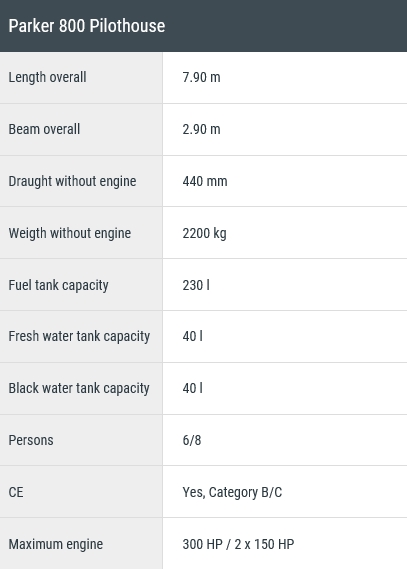The height and width of the screenshot is (569, 407).
Task: Select the CE row label
Action: [x=16, y=492]
